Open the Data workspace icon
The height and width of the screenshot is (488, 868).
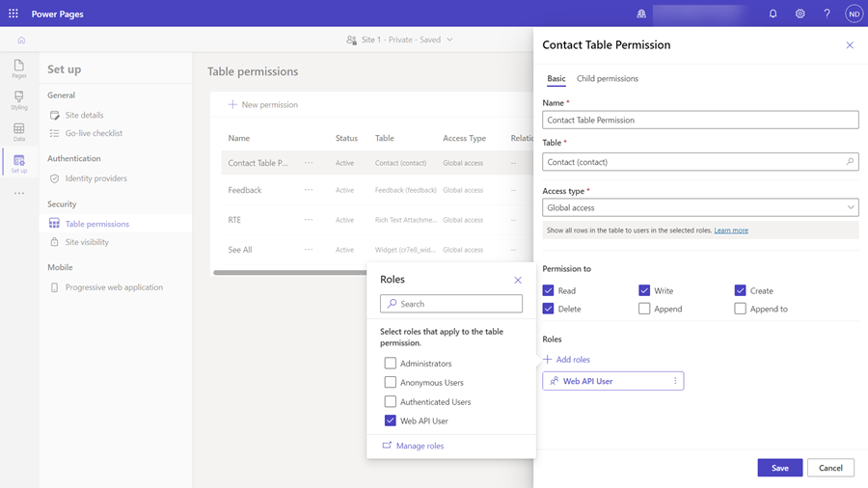point(19,132)
